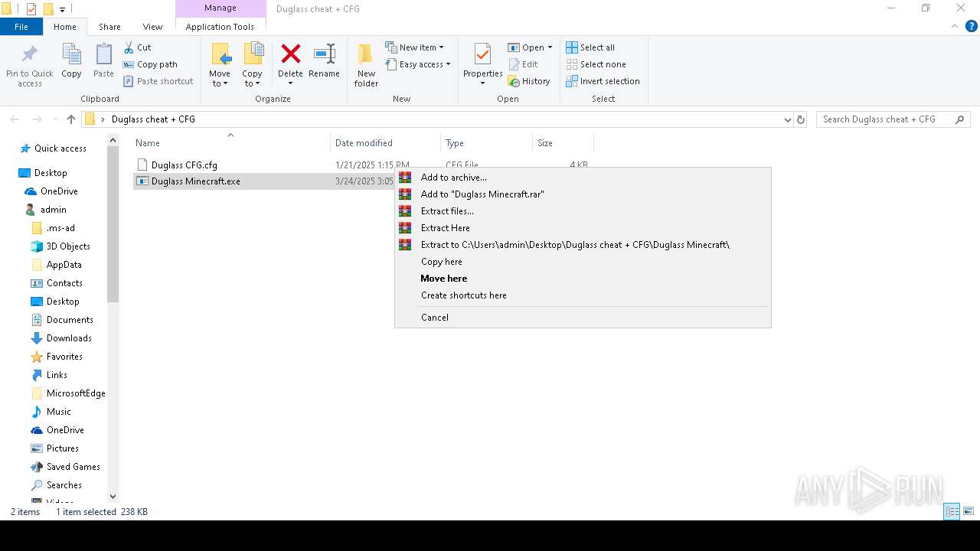The height and width of the screenshot is (551, 980).
Task: Choose Add to archive... menu entry
Action: click(583, 178)
